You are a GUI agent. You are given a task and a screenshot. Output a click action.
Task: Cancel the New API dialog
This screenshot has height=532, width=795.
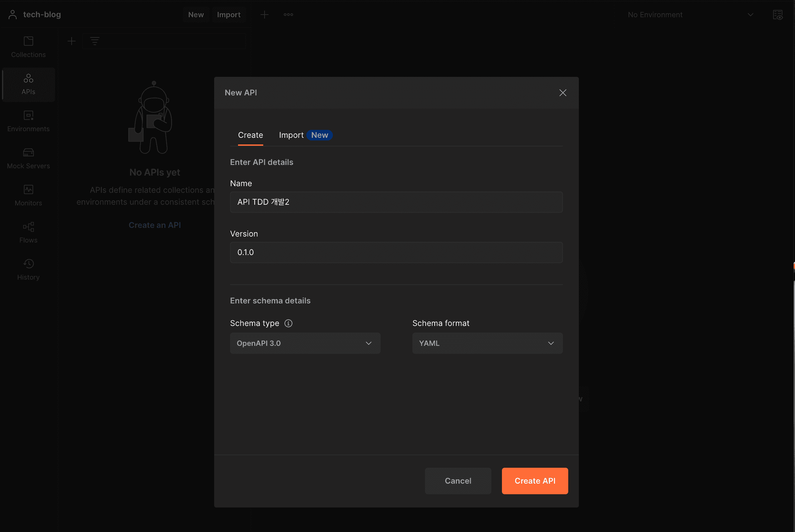pos(458,481)
